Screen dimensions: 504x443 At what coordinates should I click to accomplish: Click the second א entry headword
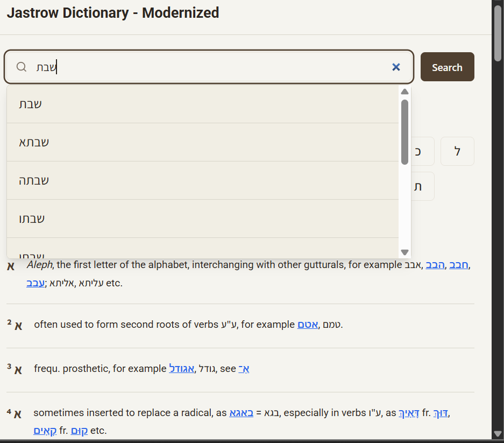coord(18,326)
